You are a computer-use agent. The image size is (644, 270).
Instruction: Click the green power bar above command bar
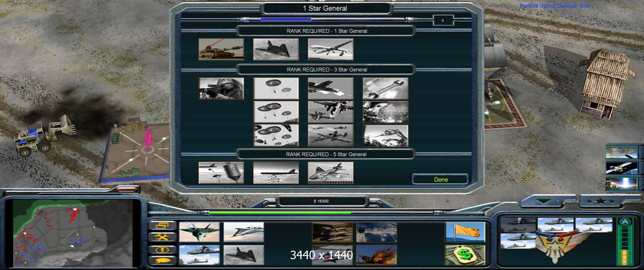click(322, 213)
